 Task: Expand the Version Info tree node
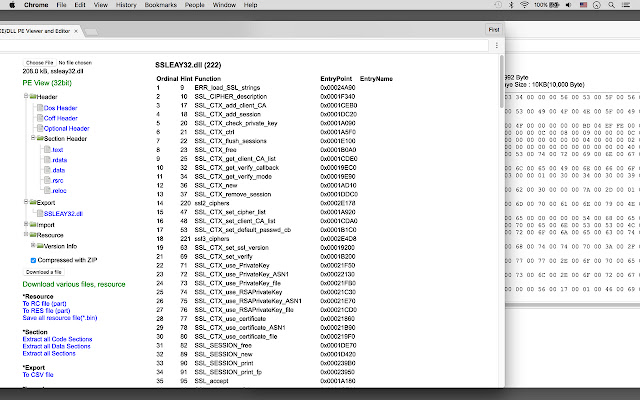(33, 245)
